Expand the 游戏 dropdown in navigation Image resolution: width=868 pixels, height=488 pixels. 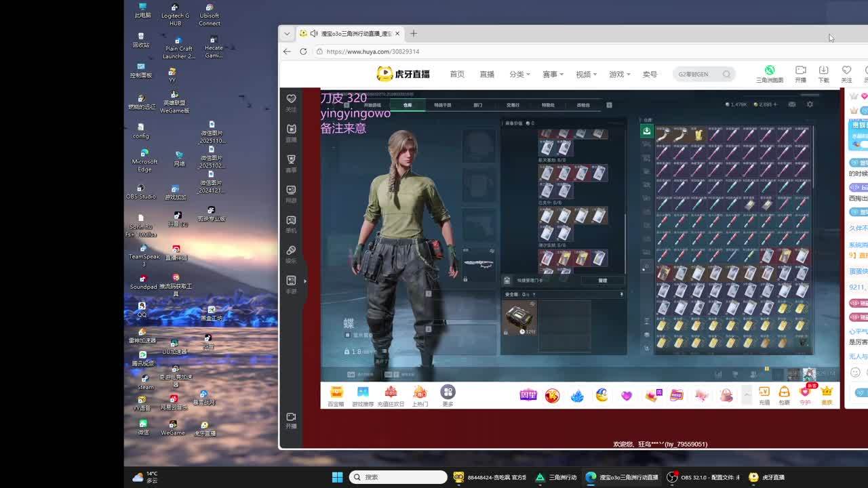pyautogui.click(x=619, y=75)
